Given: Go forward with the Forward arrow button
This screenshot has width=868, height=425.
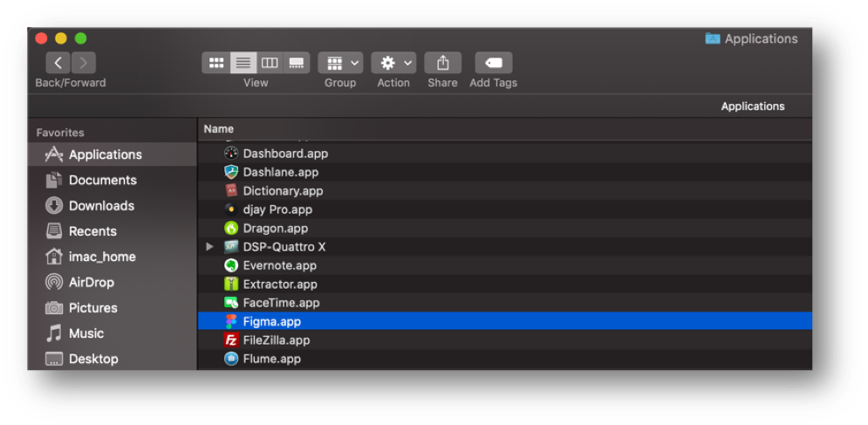Looking at the screenshot, I should tap(83, 63).
